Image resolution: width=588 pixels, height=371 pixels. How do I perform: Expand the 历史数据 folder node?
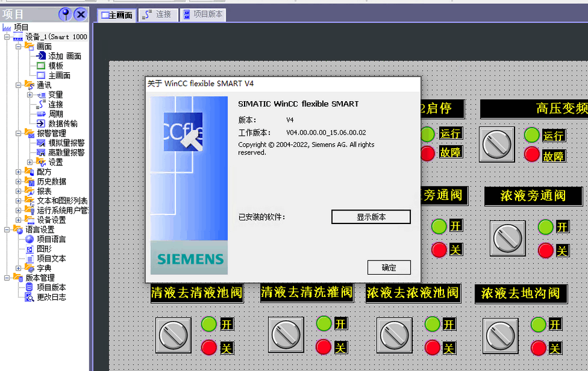pos(18,182)
